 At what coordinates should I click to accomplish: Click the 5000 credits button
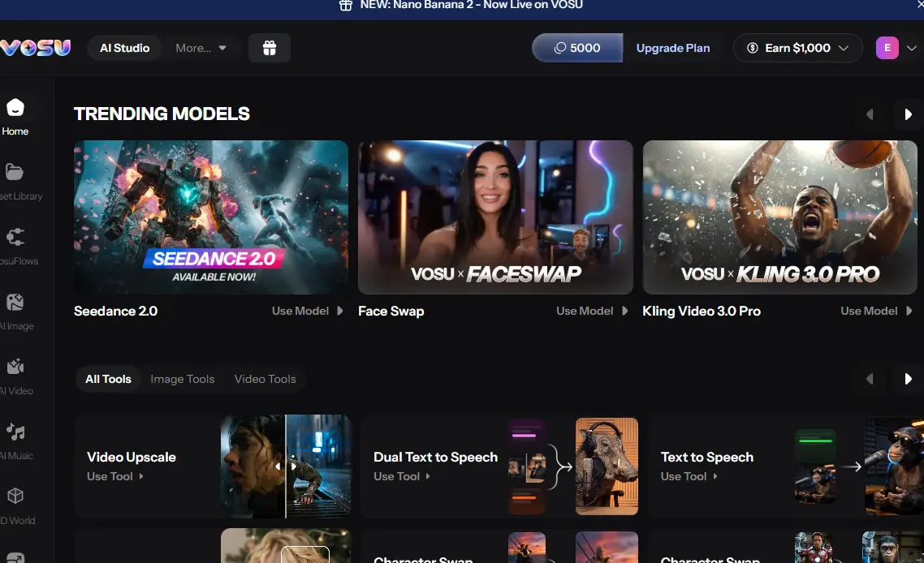click(x=577, y=48)
